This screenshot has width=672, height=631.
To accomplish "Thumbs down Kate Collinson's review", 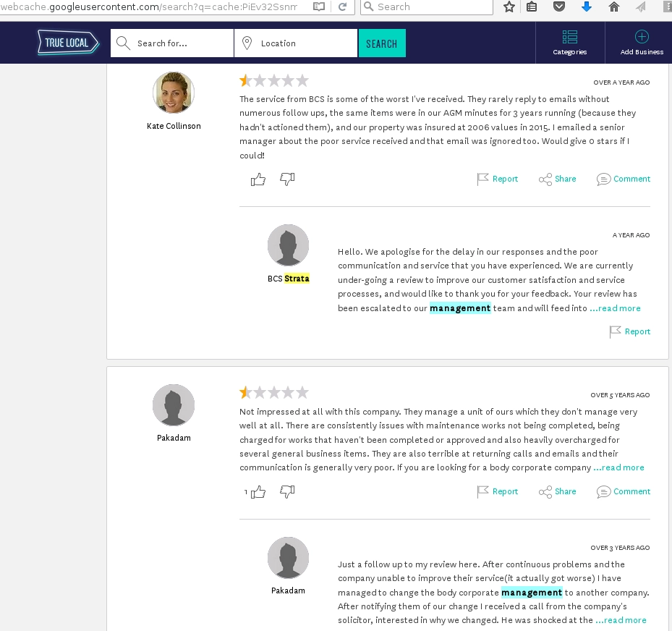I will point(287,179).
